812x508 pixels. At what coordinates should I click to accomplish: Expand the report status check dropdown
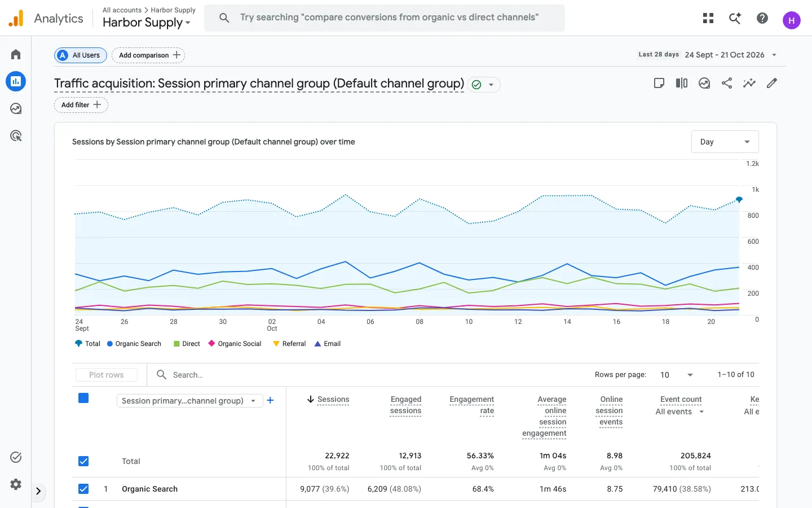point(484,85)
